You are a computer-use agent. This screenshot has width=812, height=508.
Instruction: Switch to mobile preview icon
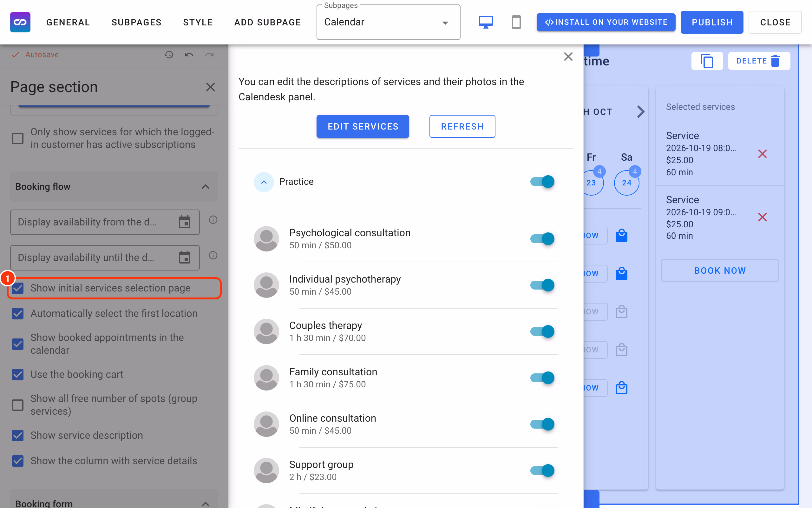pyautogui.click(x=516, y=22)
